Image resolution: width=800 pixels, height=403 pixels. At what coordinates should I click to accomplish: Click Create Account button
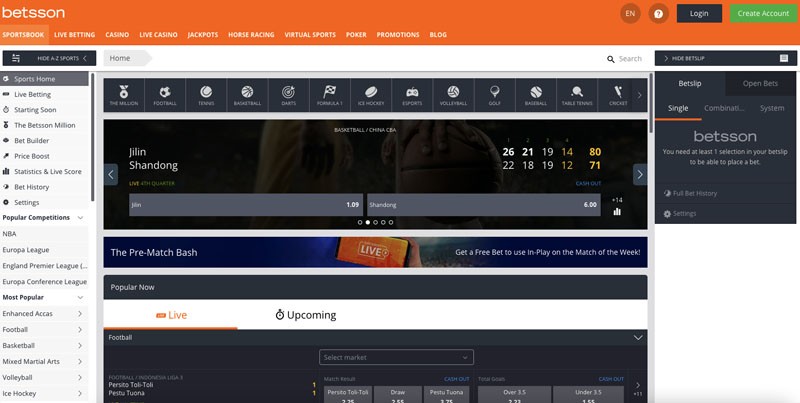[763, 13]
